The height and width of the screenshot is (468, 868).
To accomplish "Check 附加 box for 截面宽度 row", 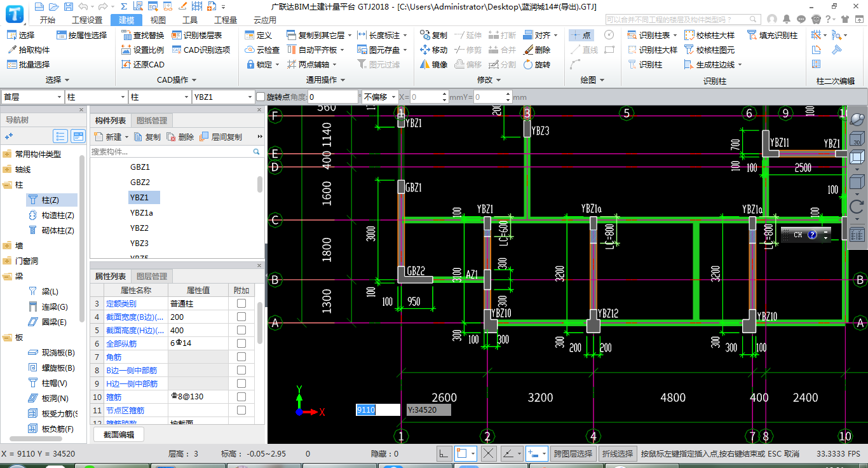I will click(x=241, y=317).
